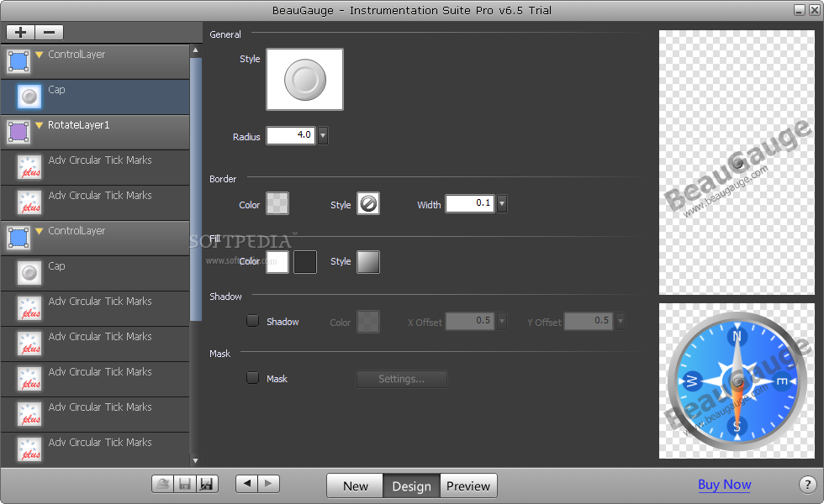Select the Cap row under lower ControlLayer
This screenshot has width=824, height=504.
(95, 273)
